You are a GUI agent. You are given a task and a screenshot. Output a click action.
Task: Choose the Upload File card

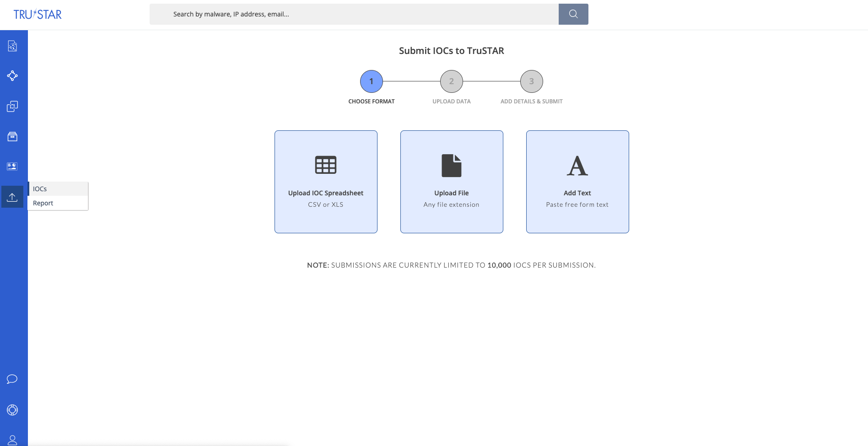click(x=452, y=182)
